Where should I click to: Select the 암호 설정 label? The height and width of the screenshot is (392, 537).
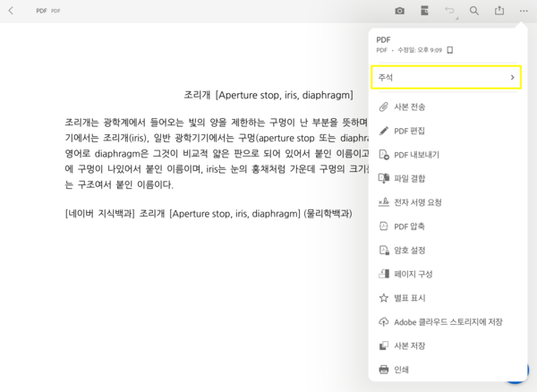[410, 251]
